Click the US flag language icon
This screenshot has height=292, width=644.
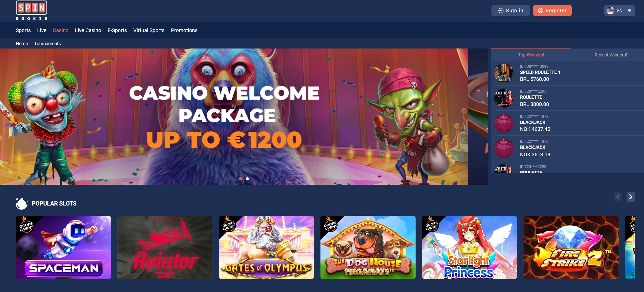click(x=610, y=11)
